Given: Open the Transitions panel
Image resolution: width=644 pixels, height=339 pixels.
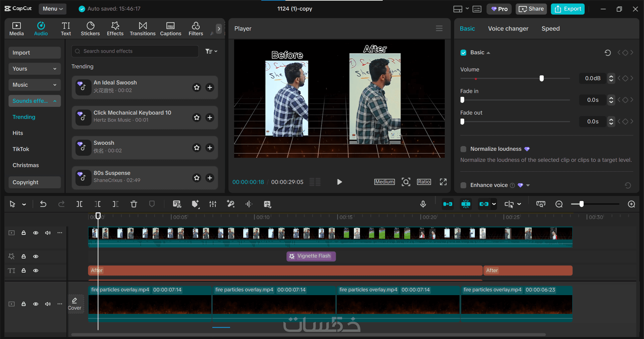Looking at the screenshot, I should click(143, 29).
